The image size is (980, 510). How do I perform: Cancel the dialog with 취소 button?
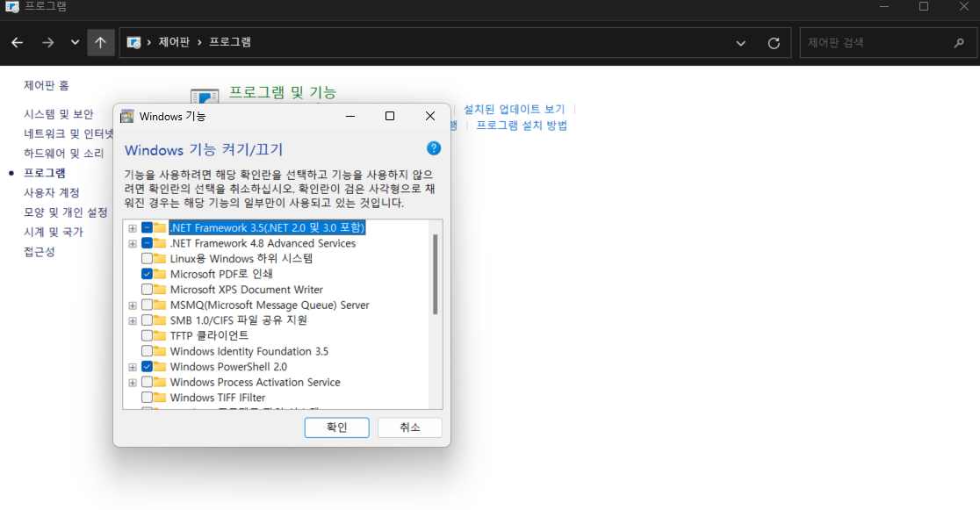tap(410, 427)
